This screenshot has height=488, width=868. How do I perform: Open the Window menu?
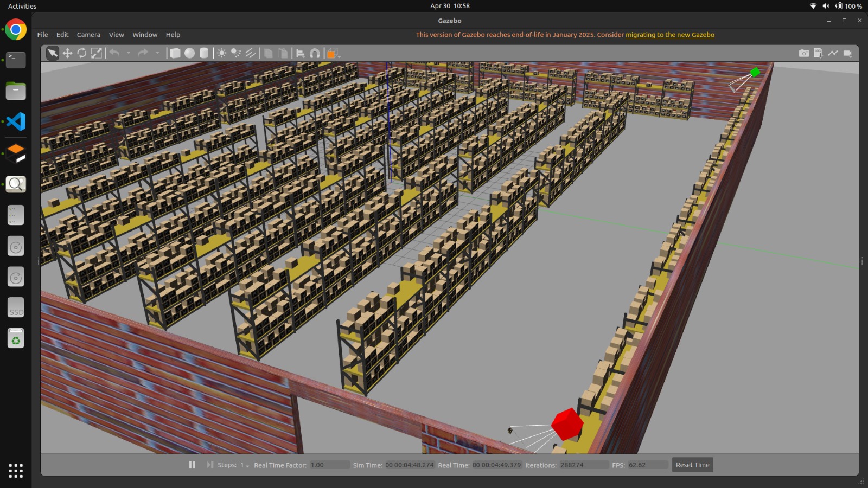click(145, 35)
